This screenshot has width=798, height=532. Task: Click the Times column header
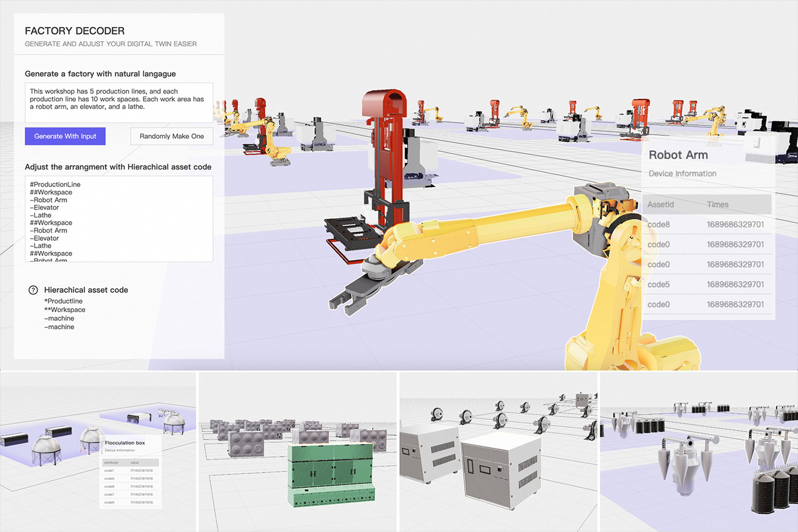[717, 204]
